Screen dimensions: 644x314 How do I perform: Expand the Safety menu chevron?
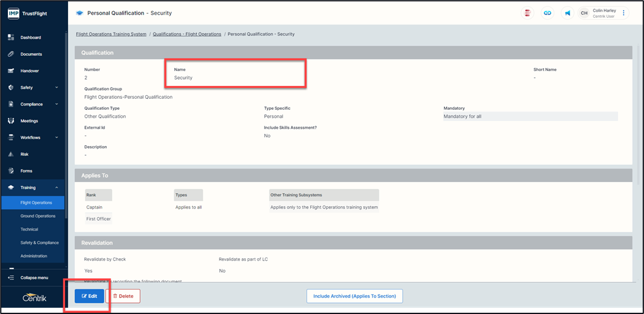tap(56, 88)
